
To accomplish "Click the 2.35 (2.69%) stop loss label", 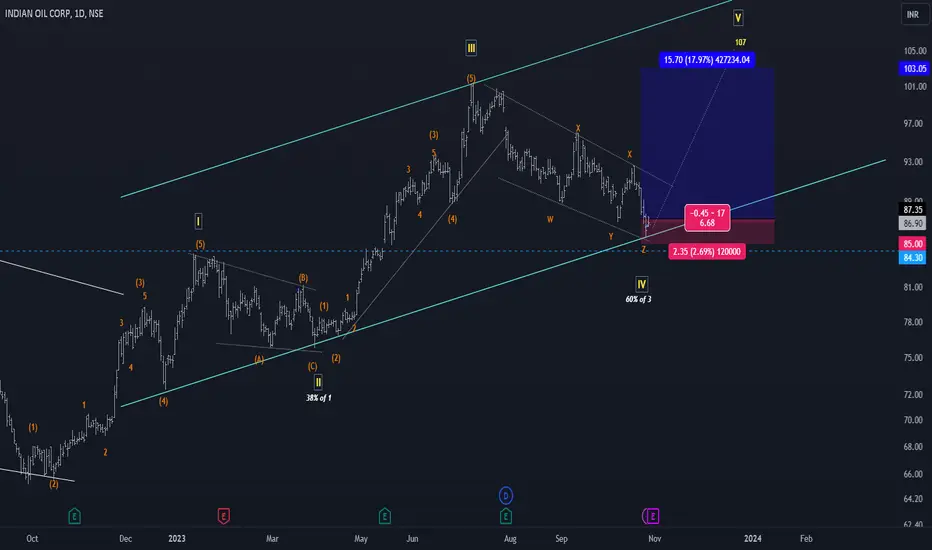I will pyautogui.click(x=707, y=252).
